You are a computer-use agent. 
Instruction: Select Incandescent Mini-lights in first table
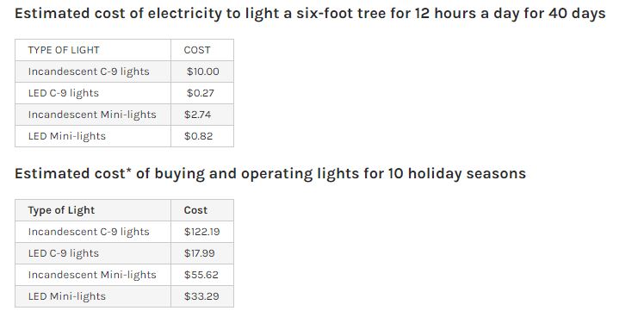92,115
